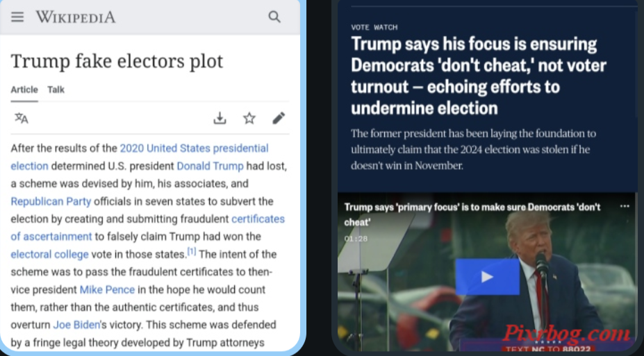The height and width of the screenshot is (356, 644).
Task: Follow the Mike Pence link
Action: (107, 289)
